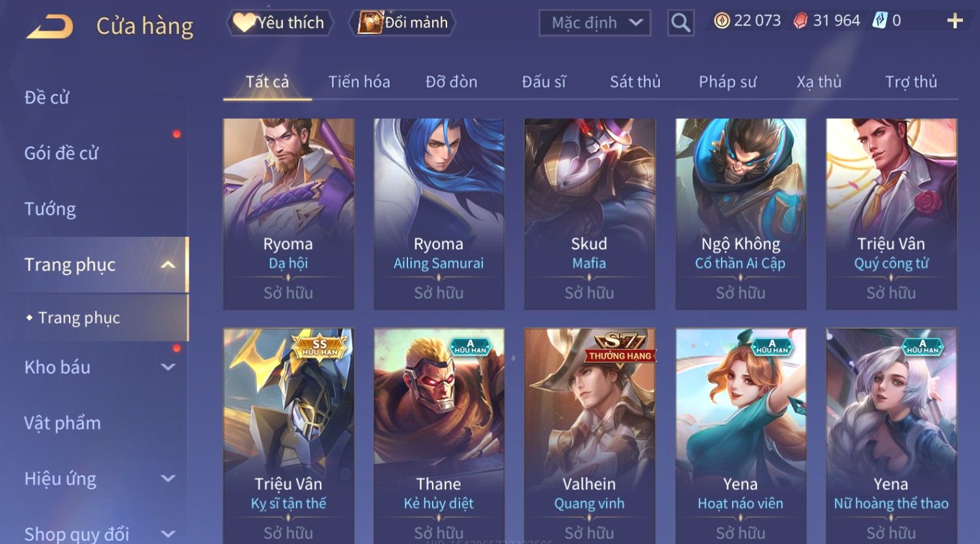Open Đổi mảnh chest exchange
Viewport: 980px width, 544px height.
pos(403,23)
